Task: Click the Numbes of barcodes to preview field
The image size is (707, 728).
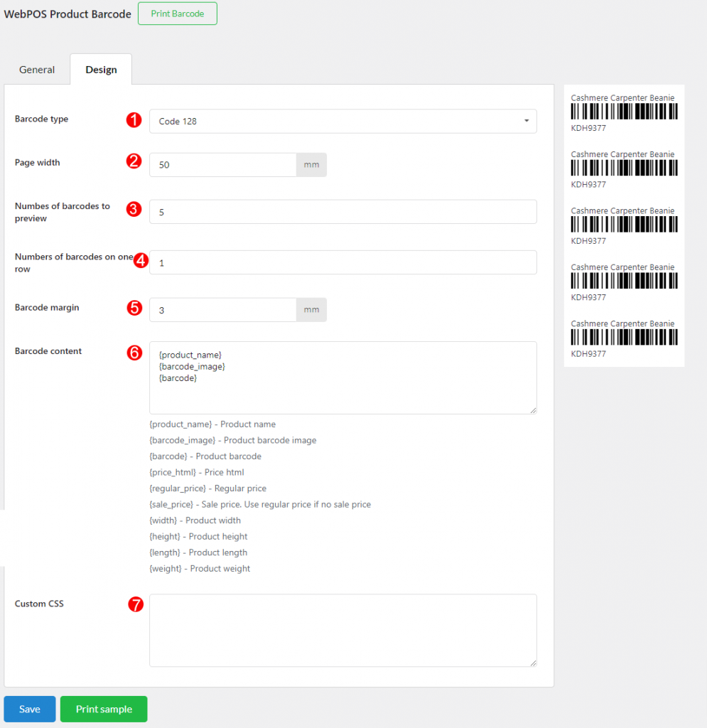Action: coord(342,212)
